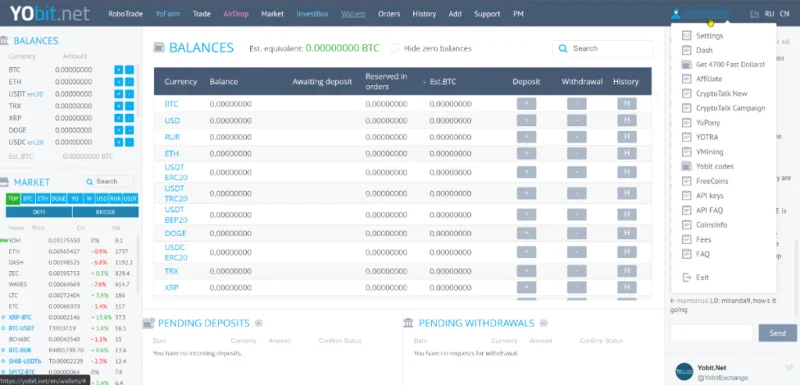
Task: Select the RUR market tab
Action: (x=115, y=199)
